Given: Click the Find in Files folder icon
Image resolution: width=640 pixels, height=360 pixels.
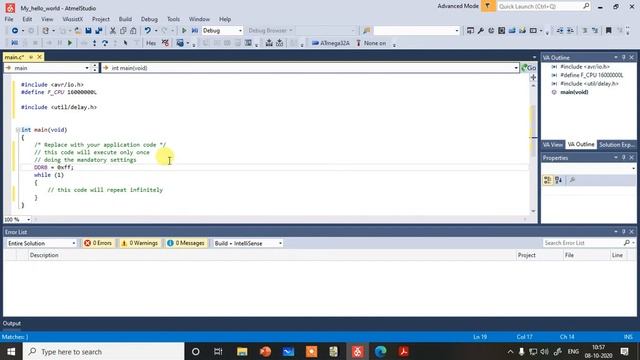Looking at the screenshot, I should 367,31.
